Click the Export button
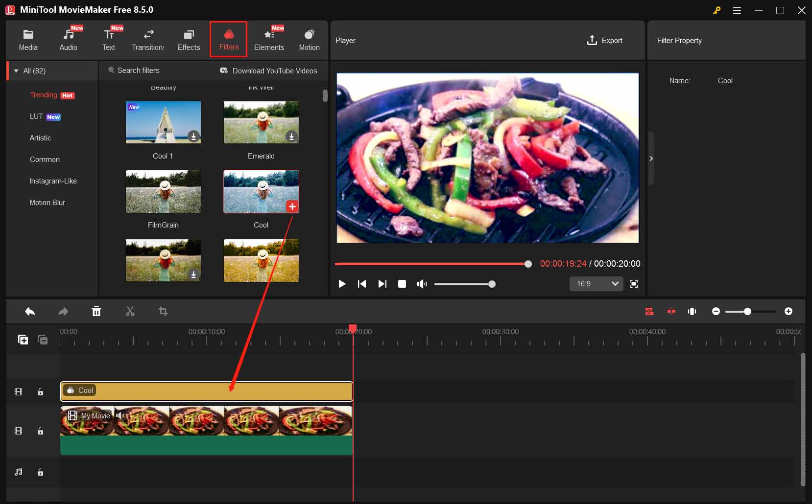The width and height of the screenshot is (812, 504). [x=605, y=41]
